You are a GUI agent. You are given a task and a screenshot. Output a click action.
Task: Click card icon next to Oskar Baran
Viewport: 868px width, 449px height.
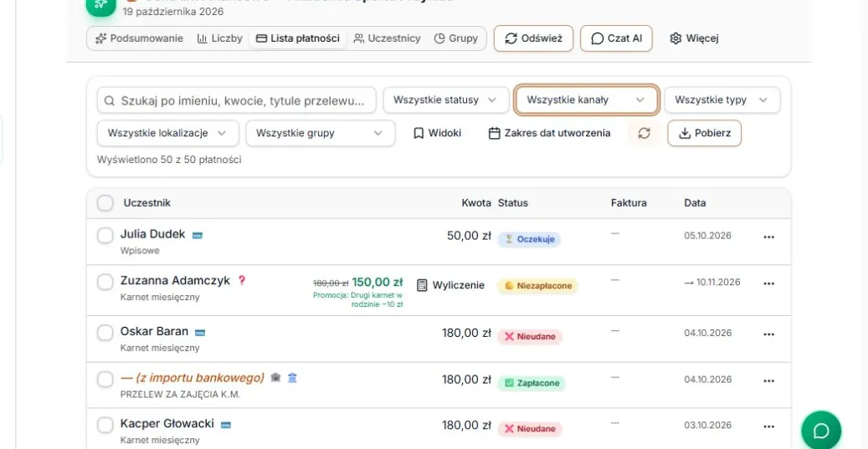[200, 333]
